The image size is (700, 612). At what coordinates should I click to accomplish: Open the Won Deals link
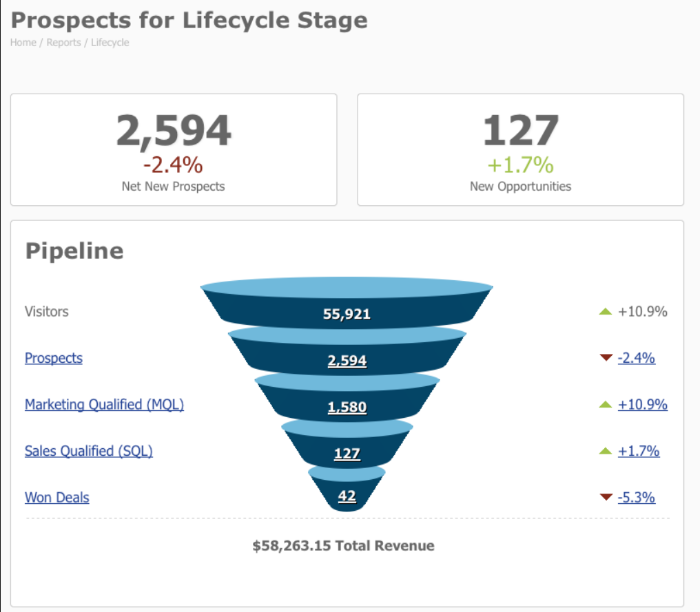56,497
